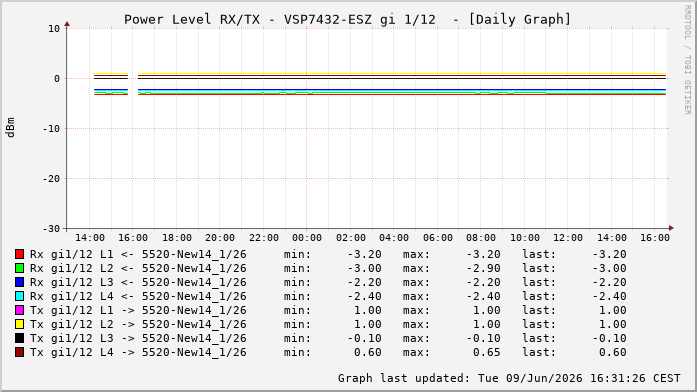Click the magenta Tx L1 legend swatch
The width and height of the screenshot is (697, 392).
(x=19, y=310)
